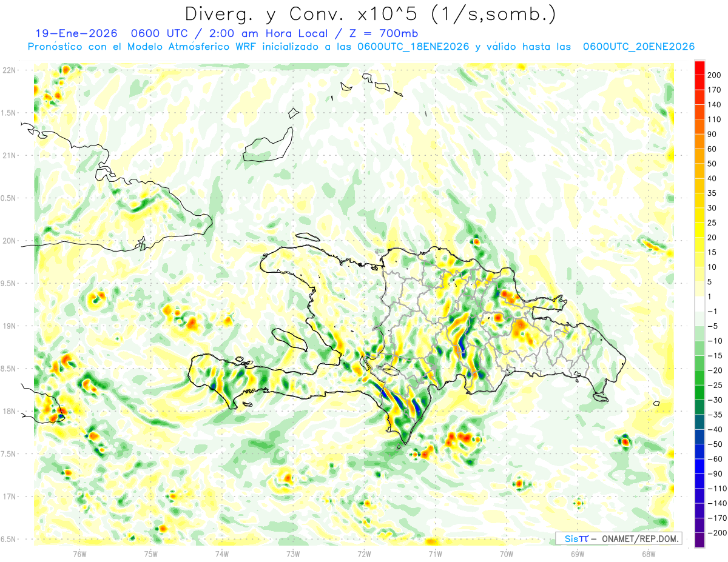This screenshot has width=728, height=562.
Task: Click the color bar value "170"
Action: [715, 90]
